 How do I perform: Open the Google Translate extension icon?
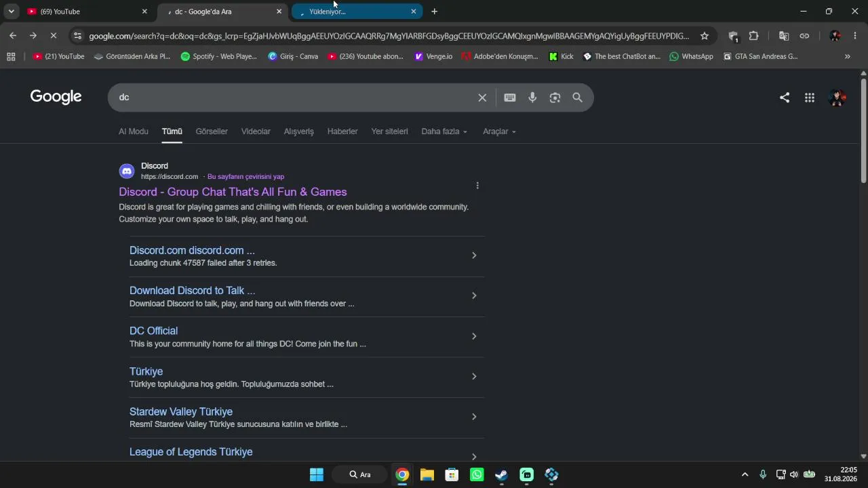pyautogui.click(x=784, y=36)
